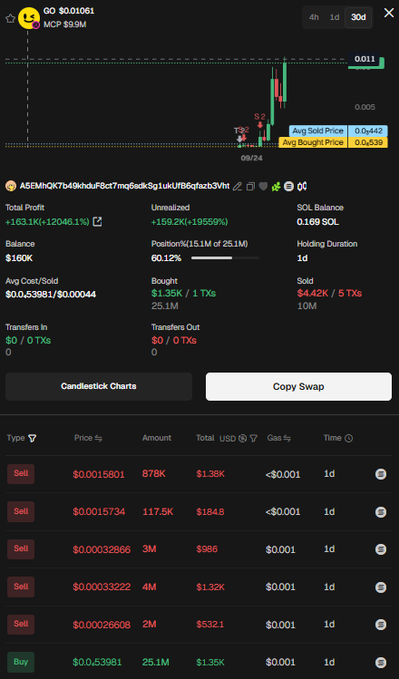The image size is (399, 679).
Task: Share the Total Profit card
Action: [97, 222]
